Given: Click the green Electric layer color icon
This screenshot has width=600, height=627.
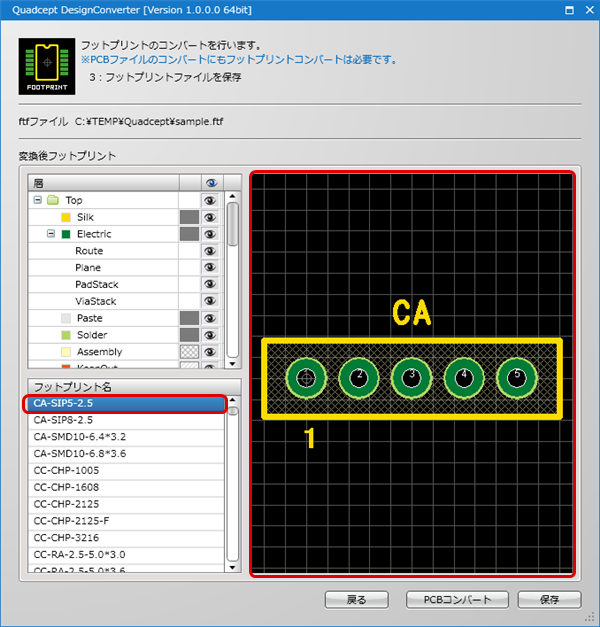Looking at the screenshot, I should tap(66, 234).
